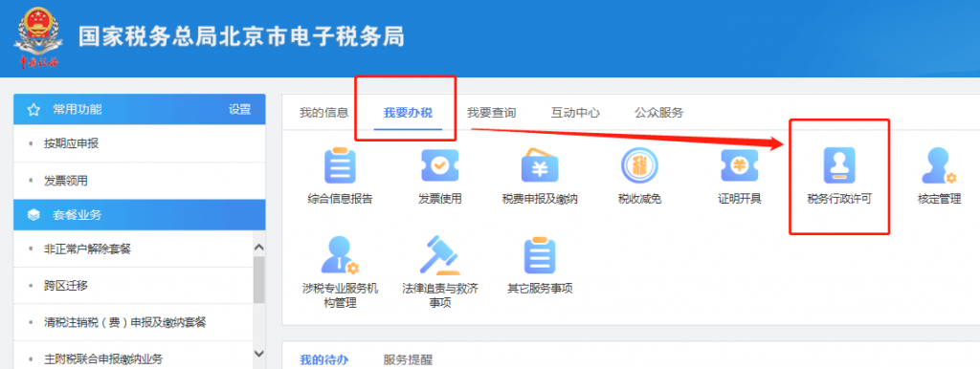Switch to 公众服务 tab
The width and height of the screenshot is (980, 369).
click(659, 113)
